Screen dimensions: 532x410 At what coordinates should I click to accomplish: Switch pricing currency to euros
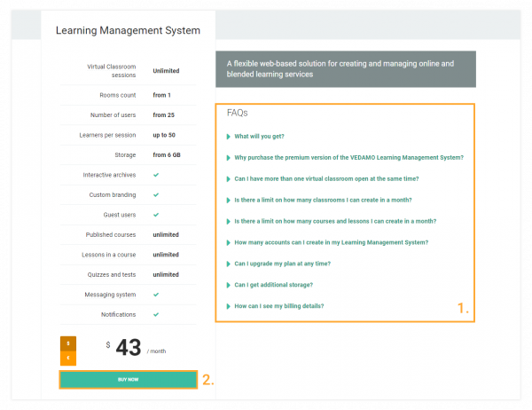pyautogui.click(x=68, y=359)
